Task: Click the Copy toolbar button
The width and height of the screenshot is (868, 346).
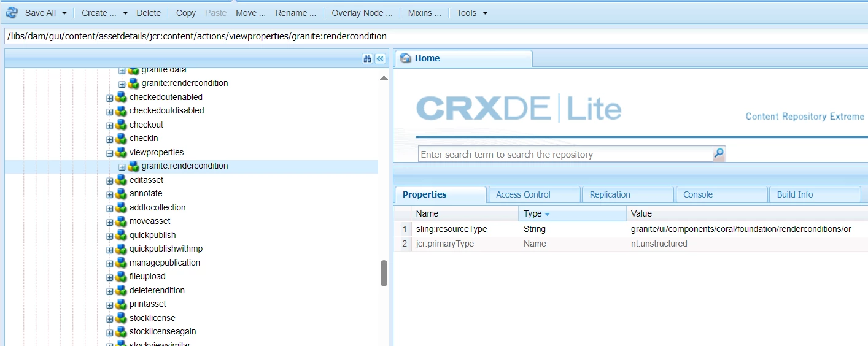Action: [186, 13]
